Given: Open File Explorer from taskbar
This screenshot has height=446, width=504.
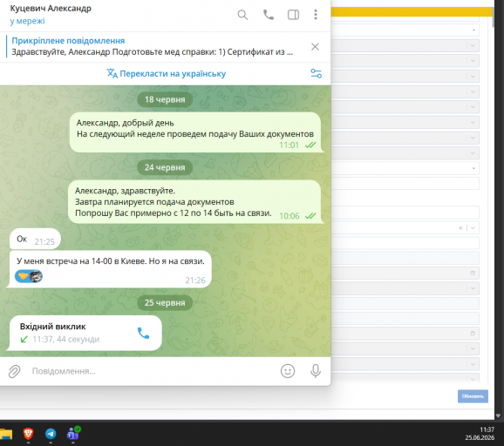Looking at the screenshot, I should point(6,434).
